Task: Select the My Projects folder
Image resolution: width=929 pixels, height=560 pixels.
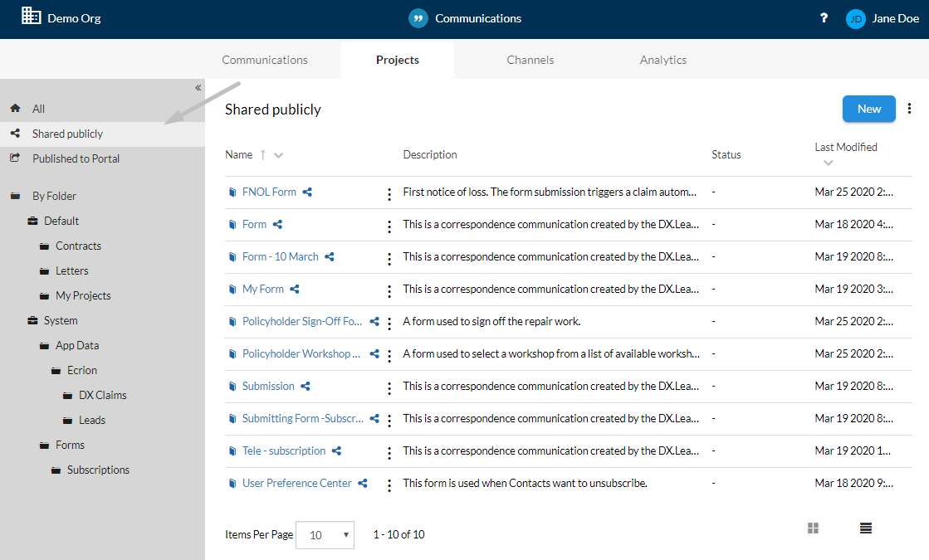Action: coord(83,295)
